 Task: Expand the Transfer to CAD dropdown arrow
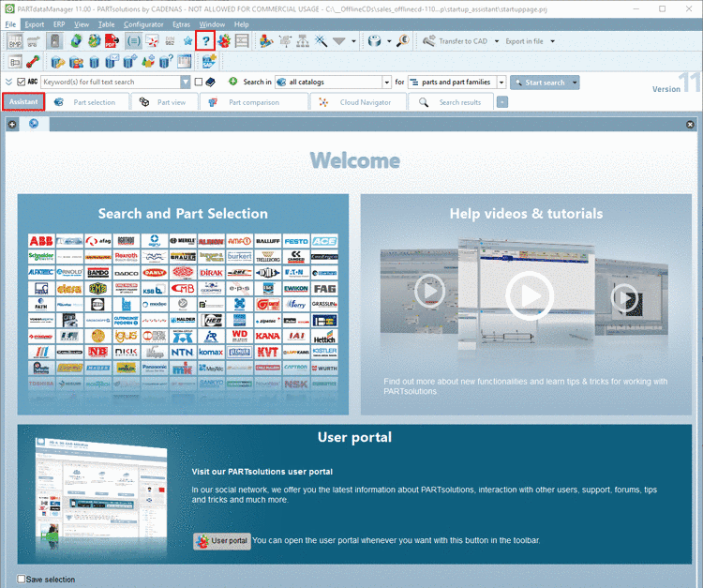(496, 41)
